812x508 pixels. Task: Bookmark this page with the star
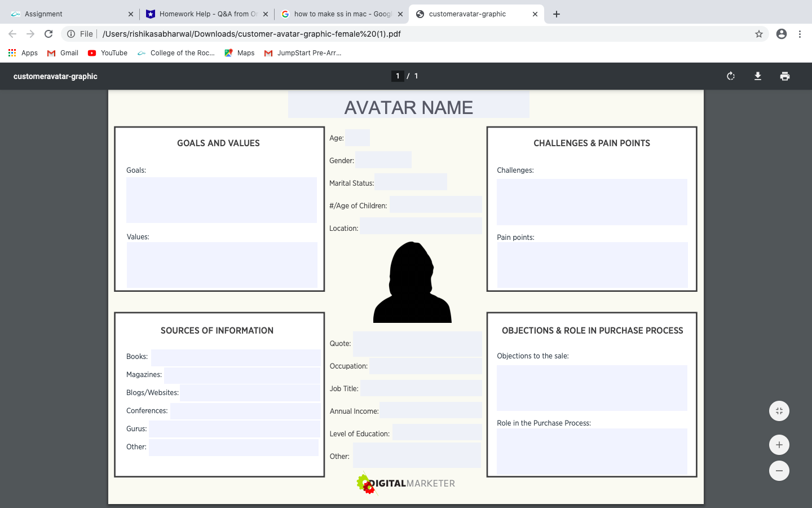pyautogui.click(x=759, y=34)
